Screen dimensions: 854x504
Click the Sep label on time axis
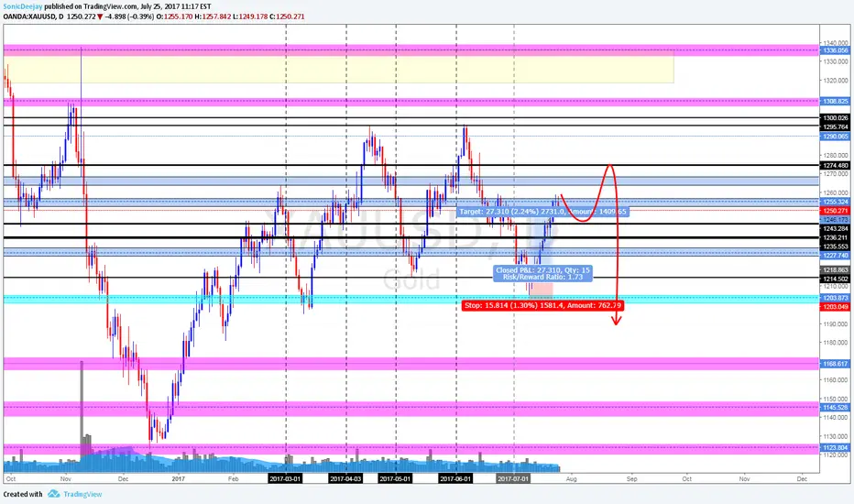coord(631,479)
